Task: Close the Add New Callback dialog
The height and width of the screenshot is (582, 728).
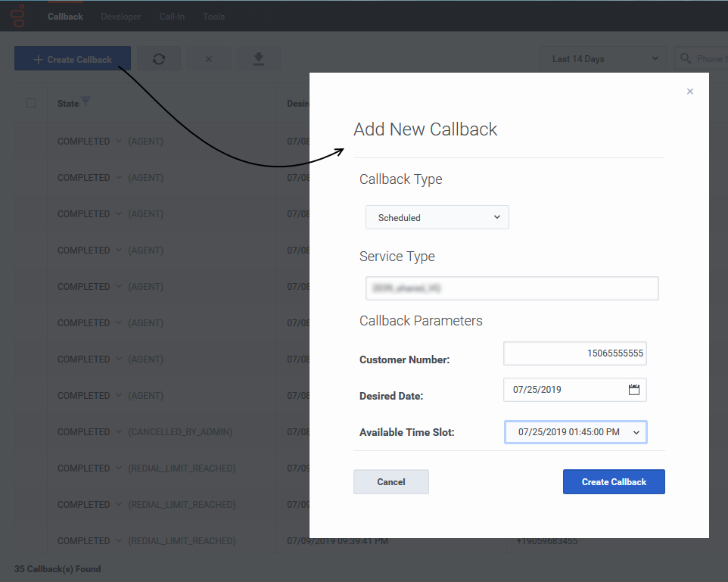Action: pyautogui.click(x=689, y=92)
